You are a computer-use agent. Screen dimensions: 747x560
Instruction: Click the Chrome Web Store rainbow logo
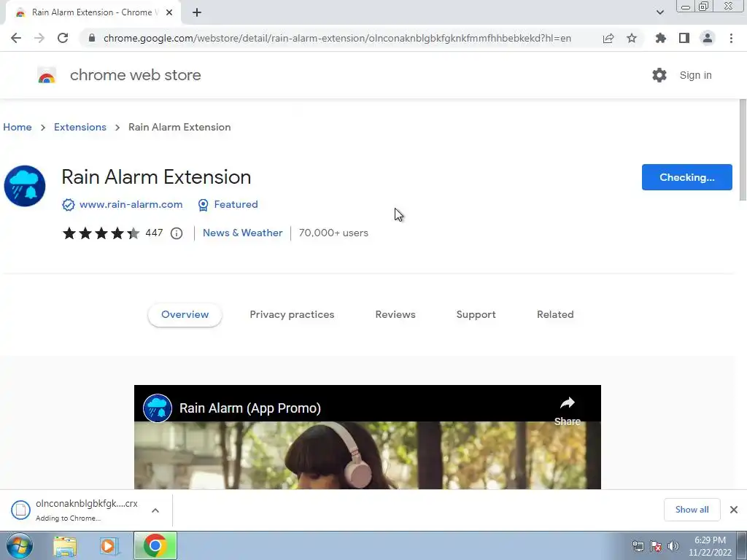coord(47,75)
